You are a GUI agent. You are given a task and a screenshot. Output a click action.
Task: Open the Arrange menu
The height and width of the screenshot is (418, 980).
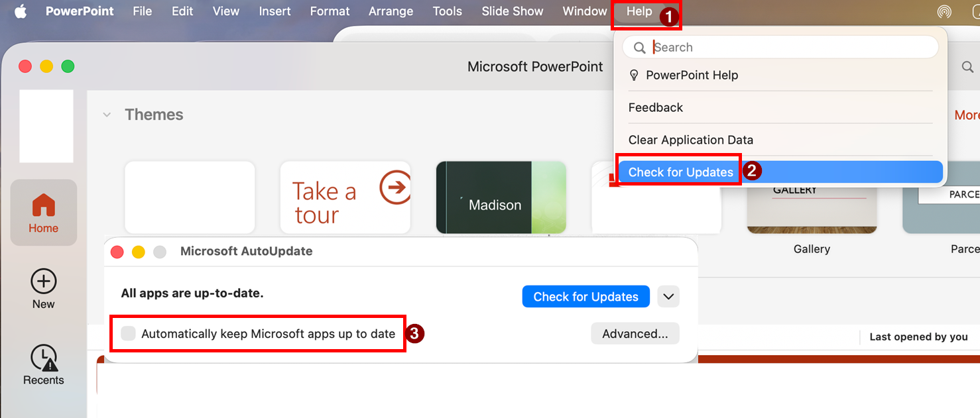(391, 11)
